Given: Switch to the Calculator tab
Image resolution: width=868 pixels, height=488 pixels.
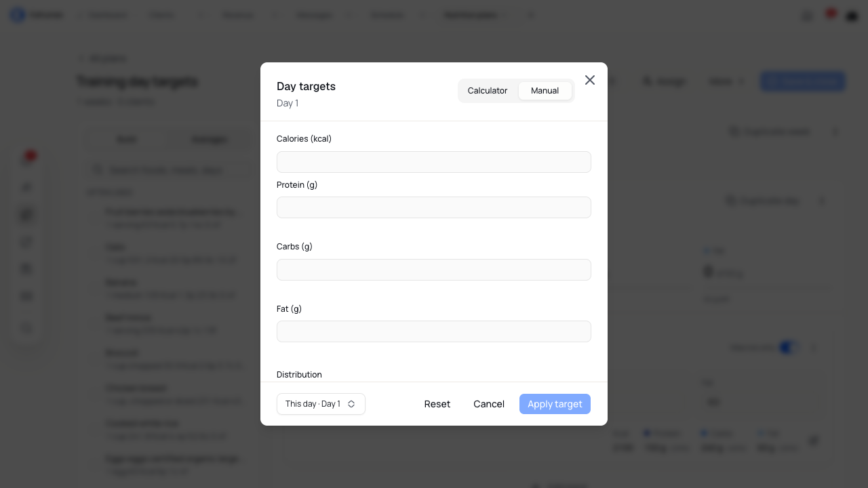Looking at the screenshot, I should [488, 91].
